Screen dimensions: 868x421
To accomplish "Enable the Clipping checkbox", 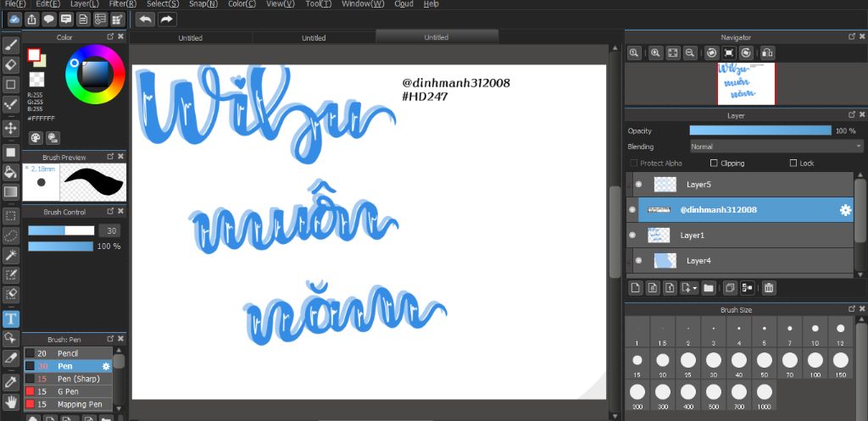I will tap(714, 163).
